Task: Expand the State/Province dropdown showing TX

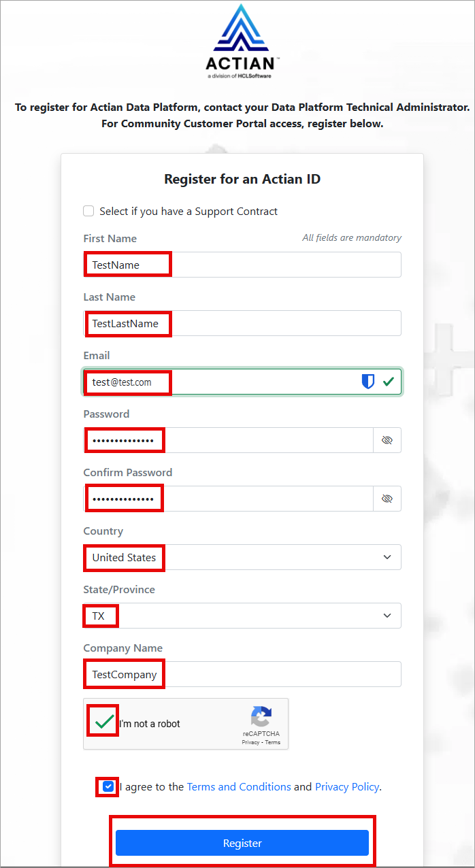Action: (x=242, y=616)
